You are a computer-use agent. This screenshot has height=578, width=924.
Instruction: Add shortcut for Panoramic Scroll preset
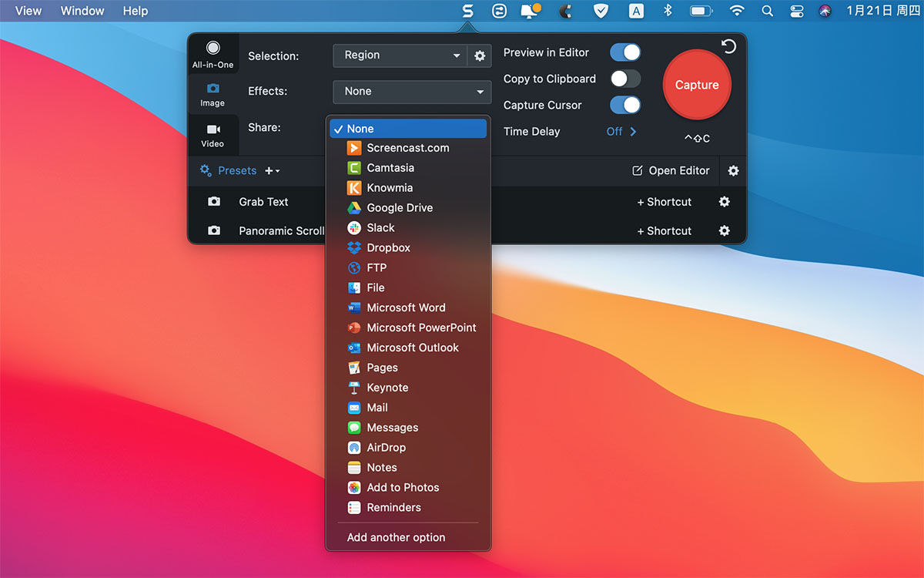665,231
